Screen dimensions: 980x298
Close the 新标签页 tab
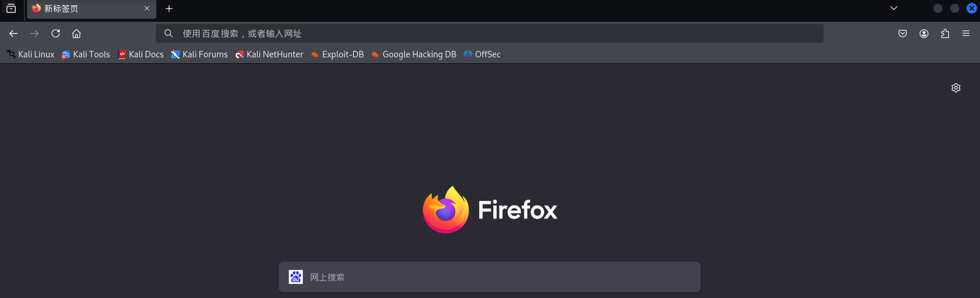pyautogui.click(x=147, y=8)
